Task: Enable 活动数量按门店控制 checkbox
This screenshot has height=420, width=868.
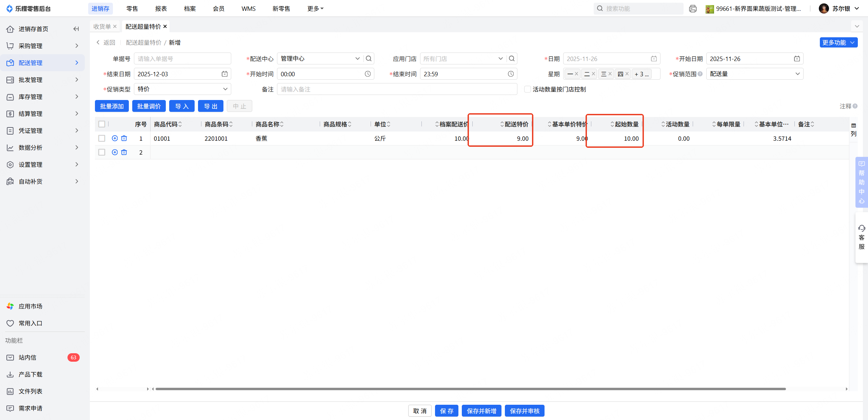Action: 527,89
